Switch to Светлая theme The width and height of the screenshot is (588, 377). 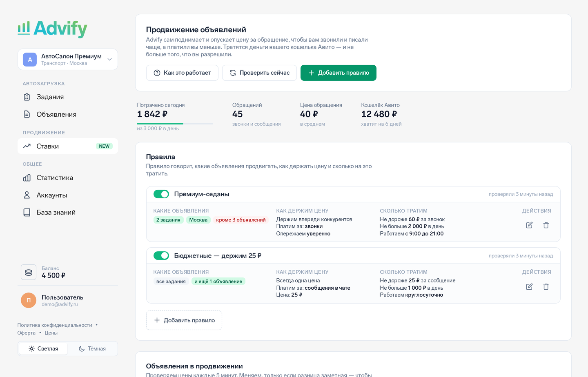[x=43, y=349]
